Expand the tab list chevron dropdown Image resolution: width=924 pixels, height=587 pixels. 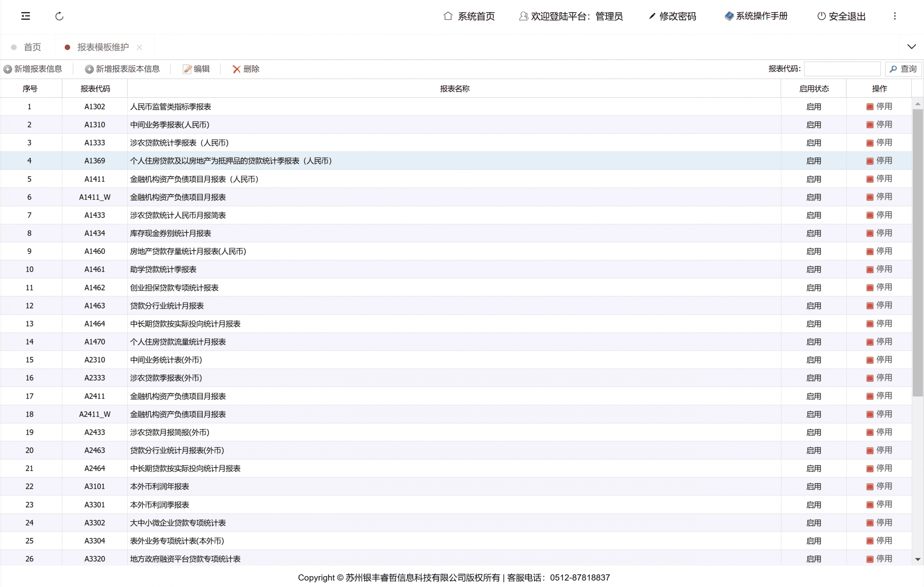tap(911, 47)
